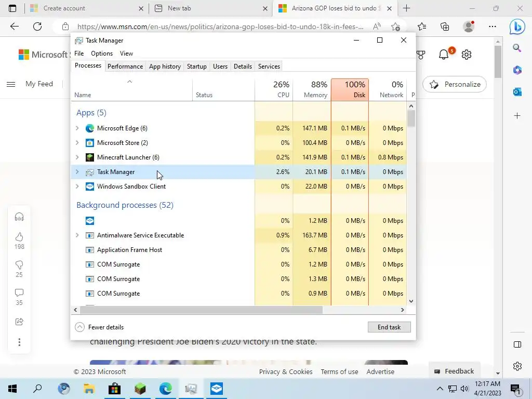The image size is (532, 399).
Task: Open the Outlook icon in Edge sidebar
Action: point(517,91)
